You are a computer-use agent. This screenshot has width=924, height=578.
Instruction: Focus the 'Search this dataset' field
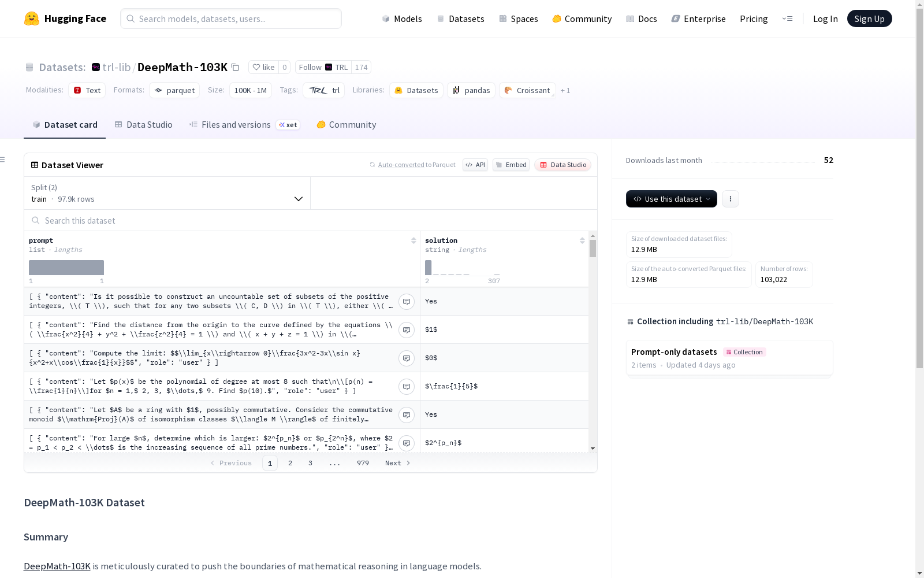point(311,221)
